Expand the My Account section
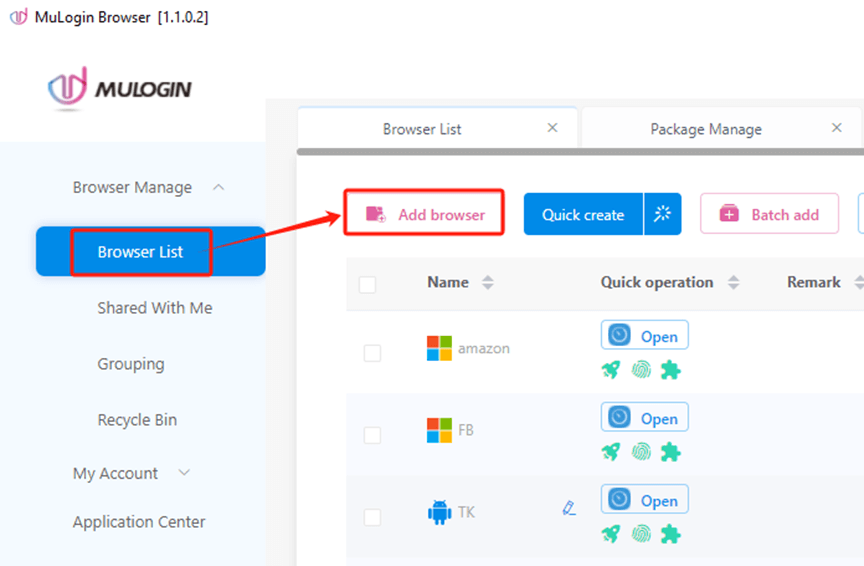This screenshot has width=864, height=566. tap(184, 473)
